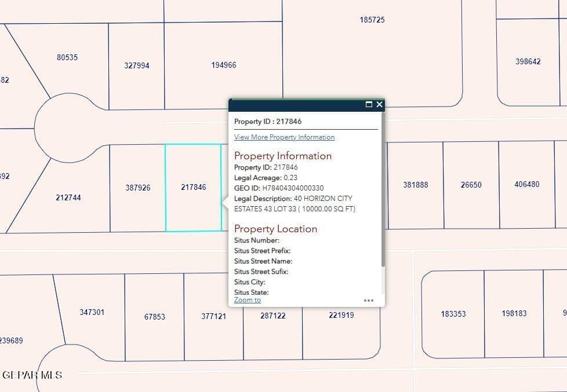Open View More Property Information
Image resolution: width=567 pixels, height=392 pixels.
(283, 137)
